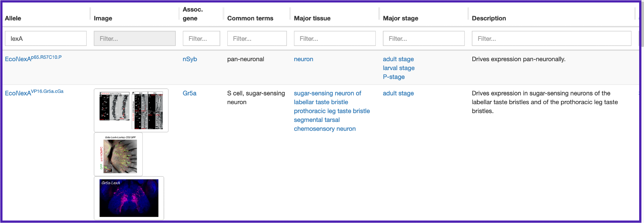Open the prothoracic leg taste bristle link
644x223 pixels.
pyautogui.click(x=332, y=111)
